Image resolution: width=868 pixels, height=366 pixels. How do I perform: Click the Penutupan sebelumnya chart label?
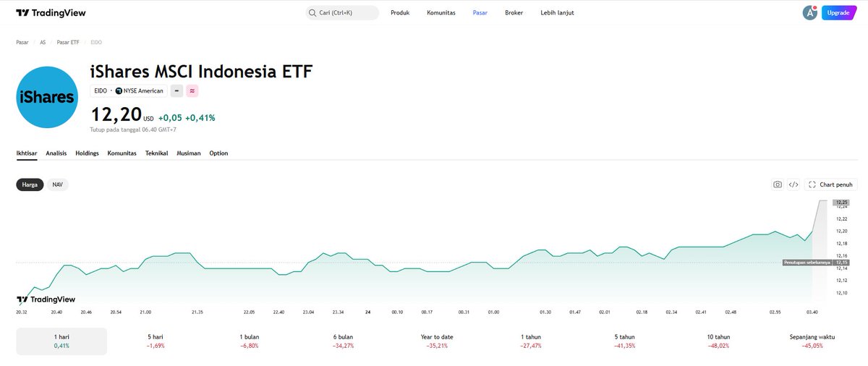click(x=807, y=263)
